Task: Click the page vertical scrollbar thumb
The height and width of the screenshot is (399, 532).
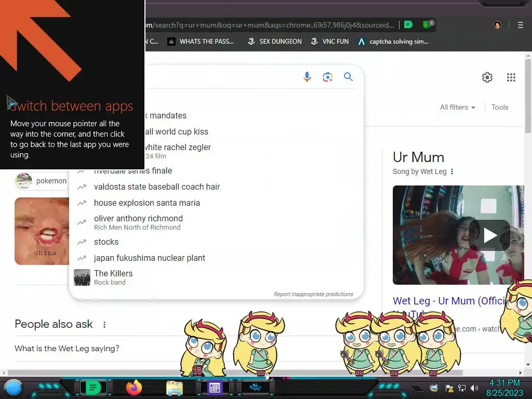Action: tap(528, 96)
